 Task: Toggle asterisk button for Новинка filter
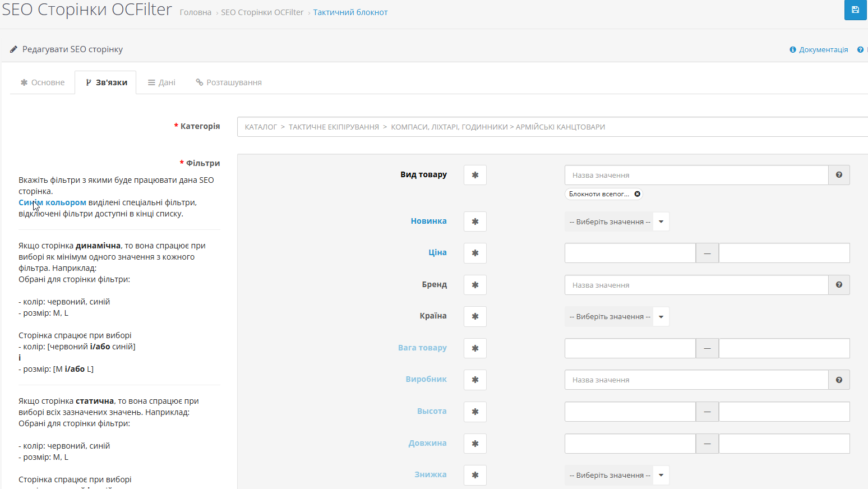click(475, 222)
